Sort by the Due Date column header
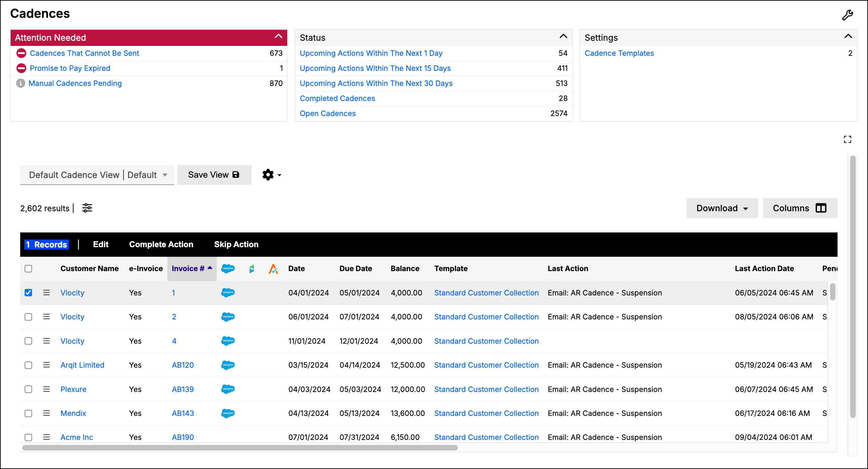868x469 pixels. (x=356, y=269)
